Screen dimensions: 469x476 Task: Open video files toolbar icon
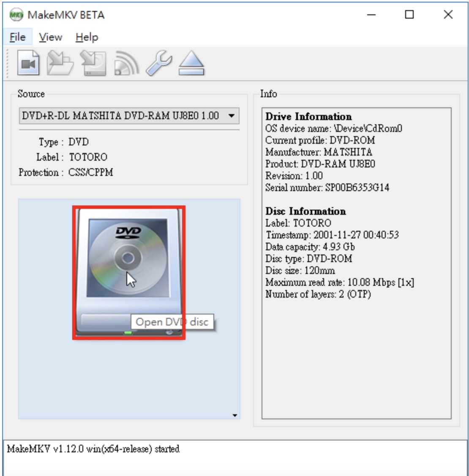point(28,63)
